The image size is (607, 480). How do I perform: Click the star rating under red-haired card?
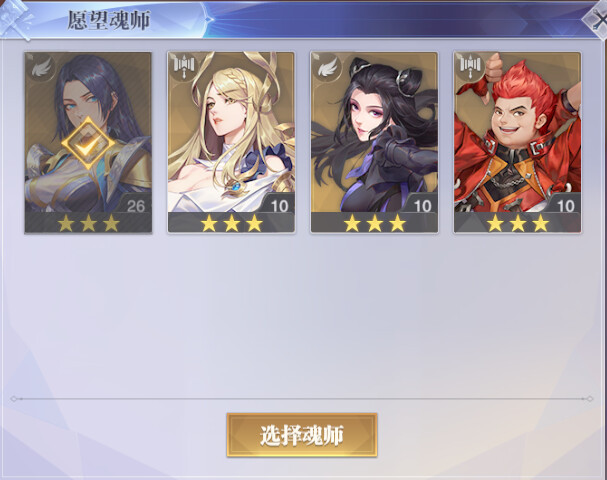coord(518,223)
